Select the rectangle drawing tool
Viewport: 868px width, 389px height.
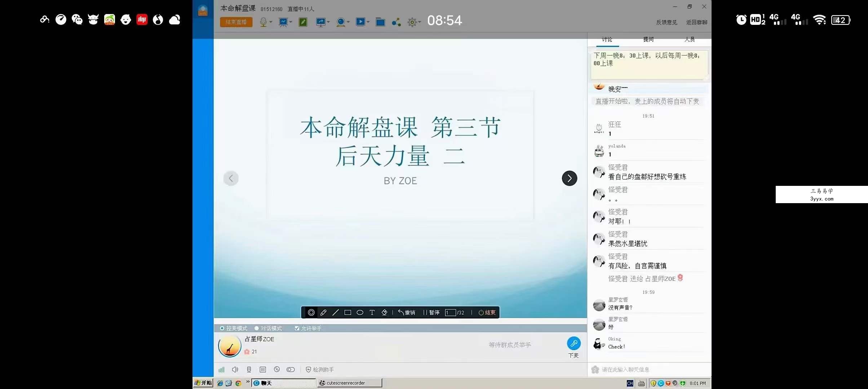coord(347,312)
